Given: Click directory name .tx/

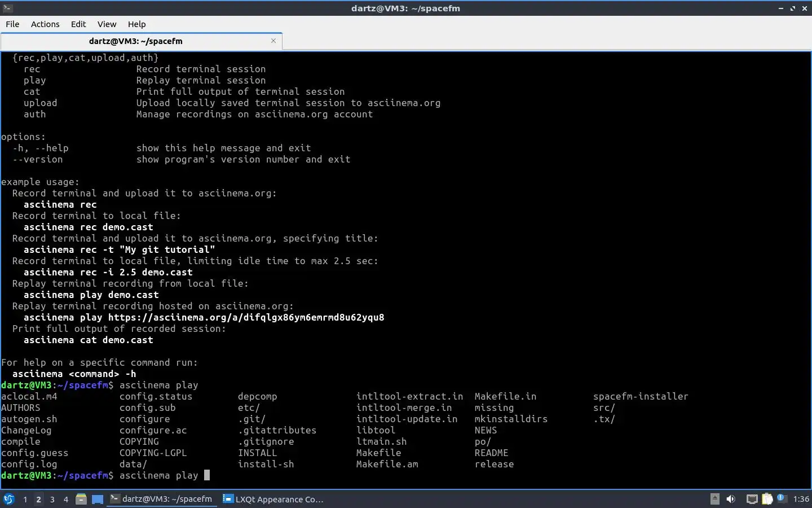Looking at the screenshot, I should click(604, 419).
